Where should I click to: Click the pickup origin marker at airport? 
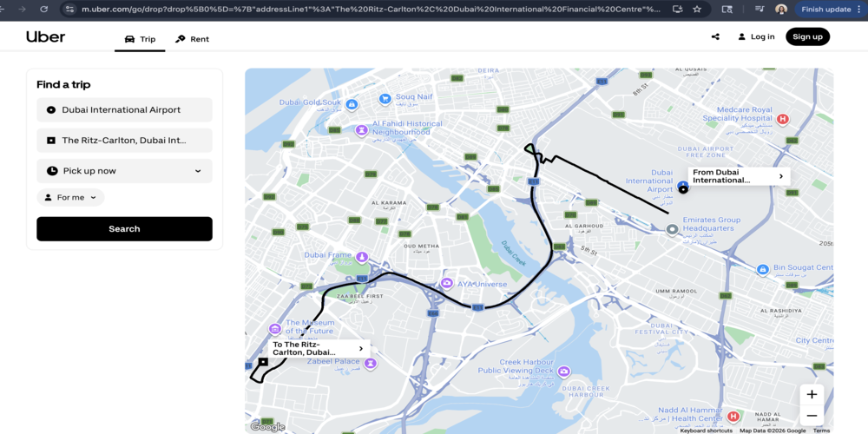click(683, 190)
